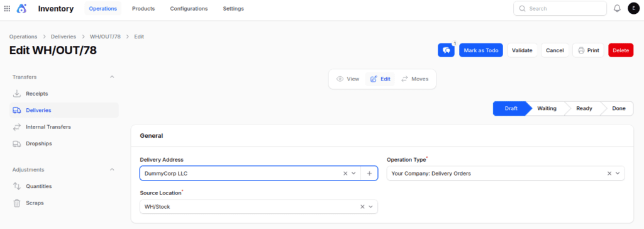
Task: Clear the Source Location value with the X
Action: point(362,207)
